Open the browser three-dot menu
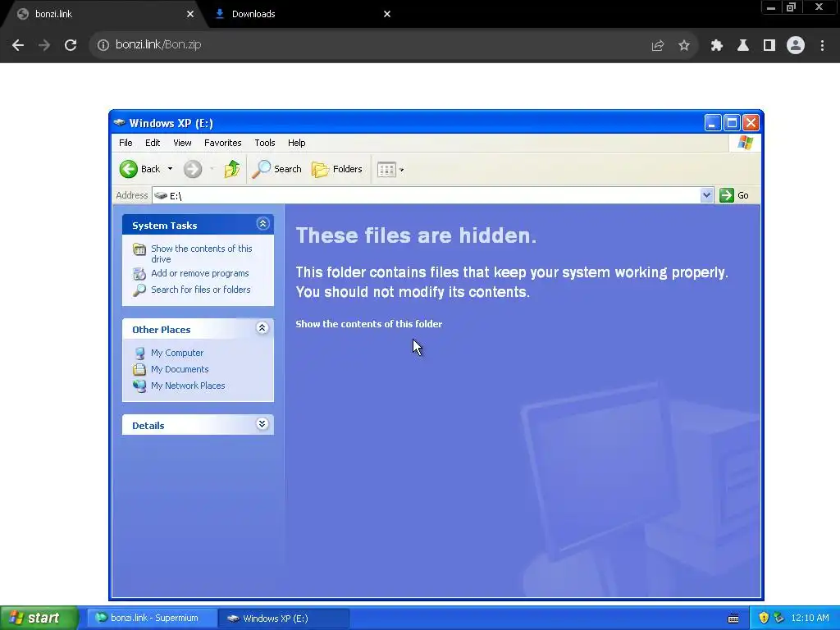Viewport: 840px width, 630px height. (x=822, y=46)
